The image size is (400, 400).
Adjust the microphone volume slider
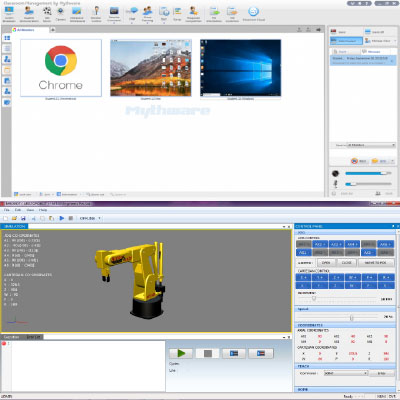pos(368,184)
